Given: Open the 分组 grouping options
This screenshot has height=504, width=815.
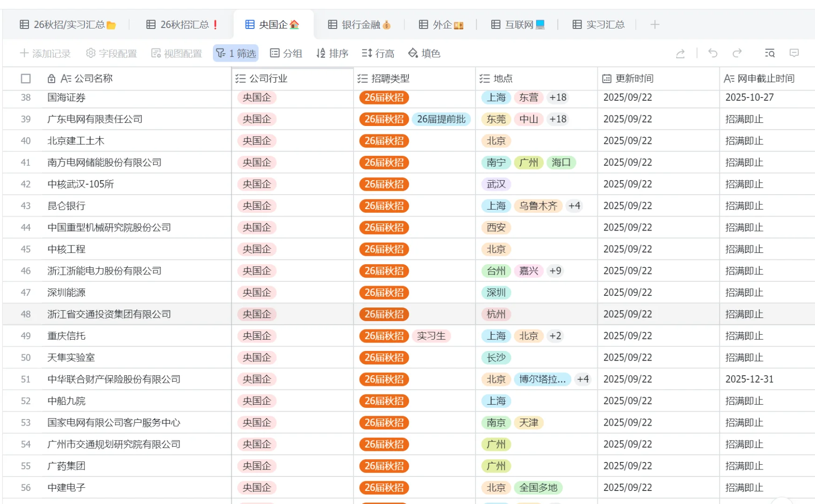Looking at the screenshot, I should coord(286,54).
